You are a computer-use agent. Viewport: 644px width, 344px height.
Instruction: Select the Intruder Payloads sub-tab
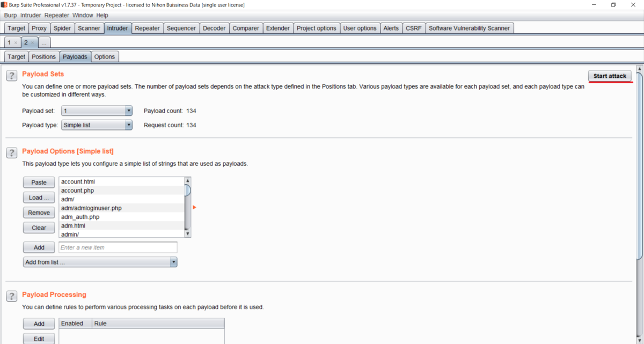[75, 56]
